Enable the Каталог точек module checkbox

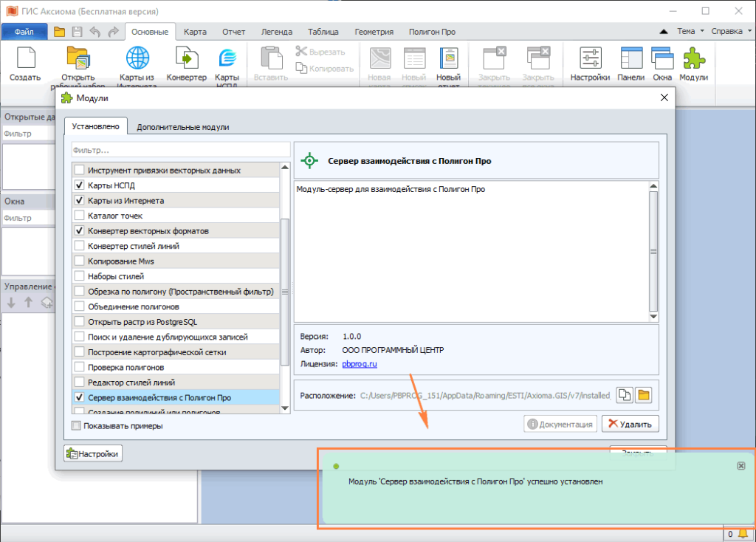80,216
